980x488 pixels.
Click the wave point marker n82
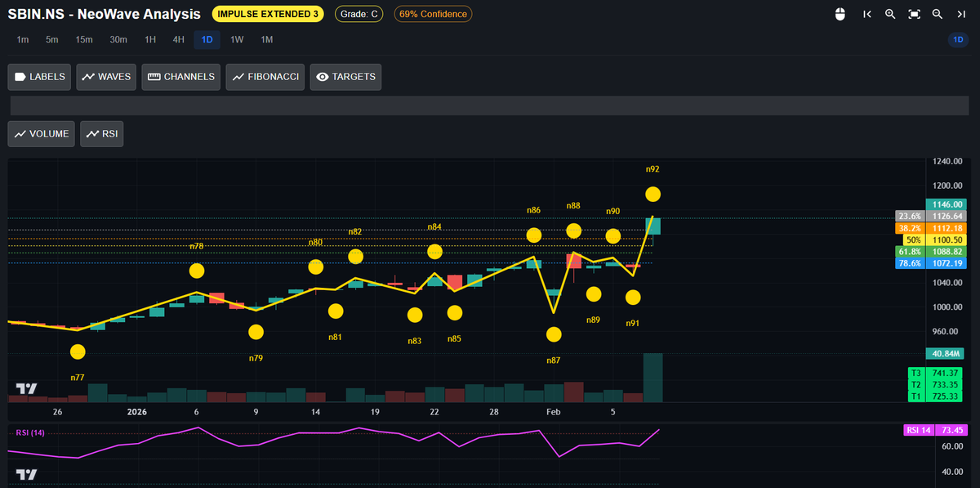(356, 257)
